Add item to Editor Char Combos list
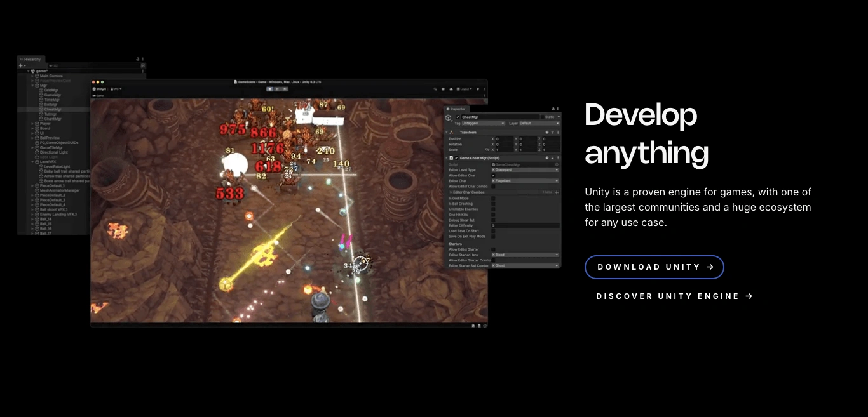Screen dimensions: 868x417 click(x=557, y=192)
